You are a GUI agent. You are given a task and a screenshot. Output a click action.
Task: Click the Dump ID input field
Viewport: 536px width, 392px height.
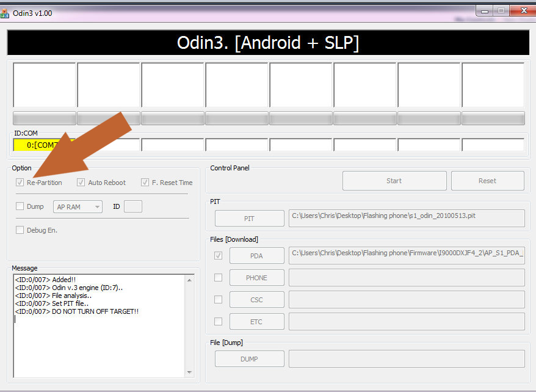[x=133, y=206]
